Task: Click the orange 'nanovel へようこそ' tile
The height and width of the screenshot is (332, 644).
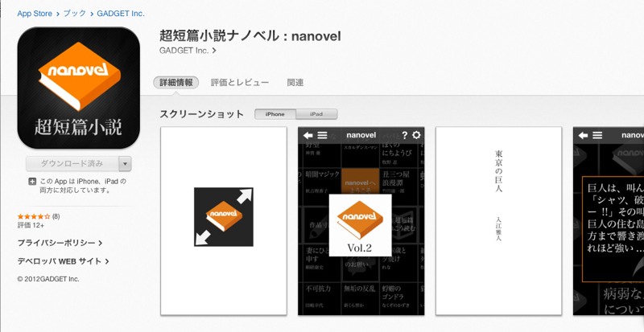Action: click(x=361, y=181)
